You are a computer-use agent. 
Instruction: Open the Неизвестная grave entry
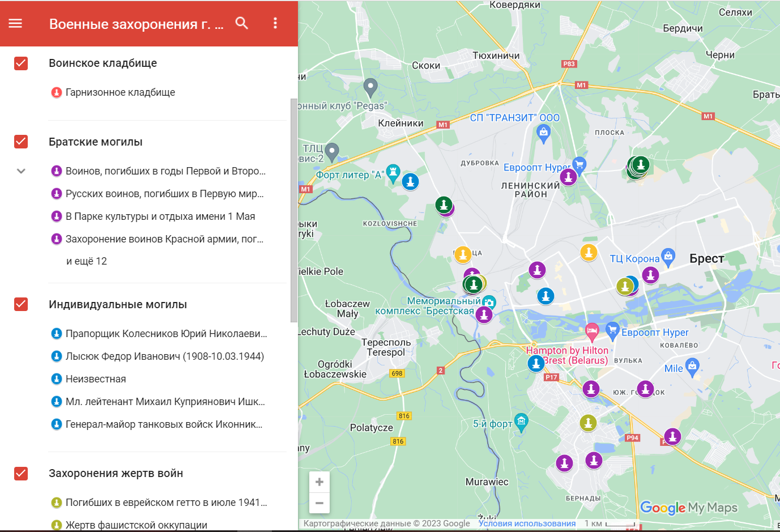[x=96, y=379]
